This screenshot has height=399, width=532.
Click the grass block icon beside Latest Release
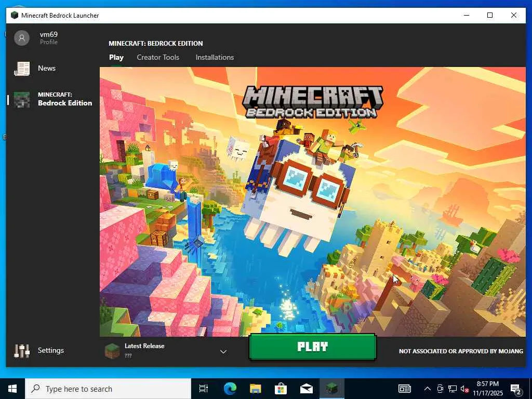[112, 351]
